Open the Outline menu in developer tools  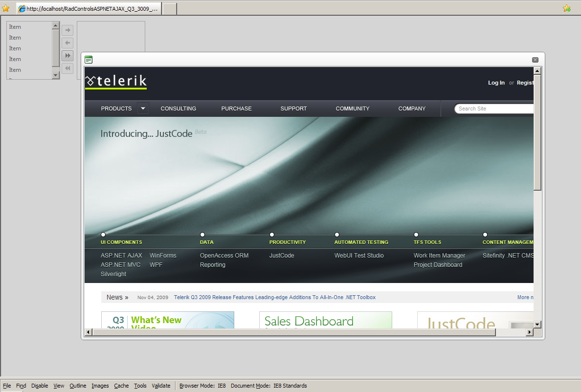[x=78, y=386]
